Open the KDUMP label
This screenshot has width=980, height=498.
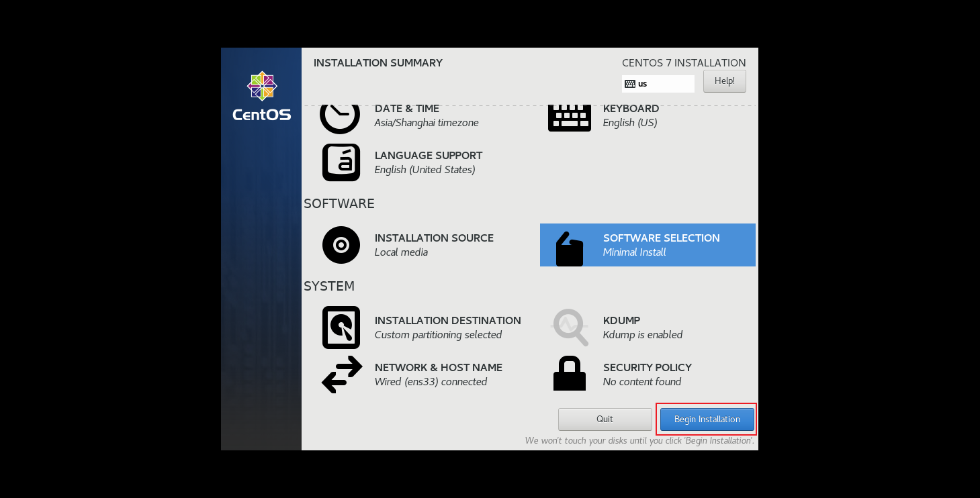621,321
